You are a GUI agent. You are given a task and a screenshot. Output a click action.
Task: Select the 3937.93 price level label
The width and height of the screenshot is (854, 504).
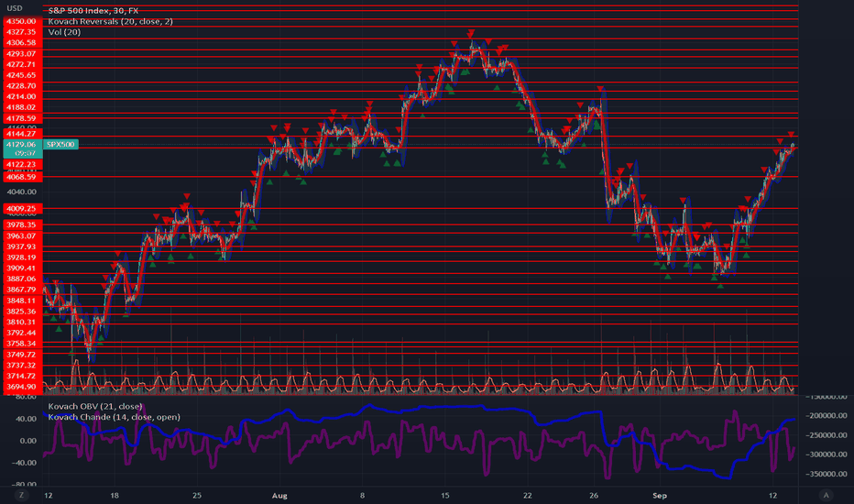click(22, 247)
